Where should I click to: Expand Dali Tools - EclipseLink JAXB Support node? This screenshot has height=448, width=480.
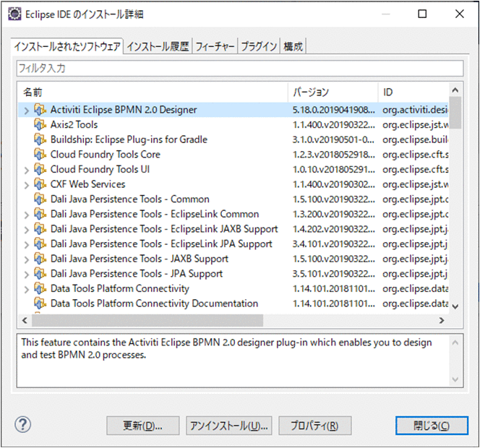pyautogui.click(x=27, y=230)
